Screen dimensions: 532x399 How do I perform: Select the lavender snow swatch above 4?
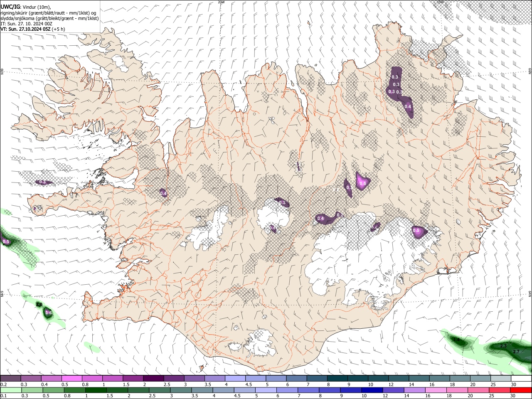[x=234, y=379]
